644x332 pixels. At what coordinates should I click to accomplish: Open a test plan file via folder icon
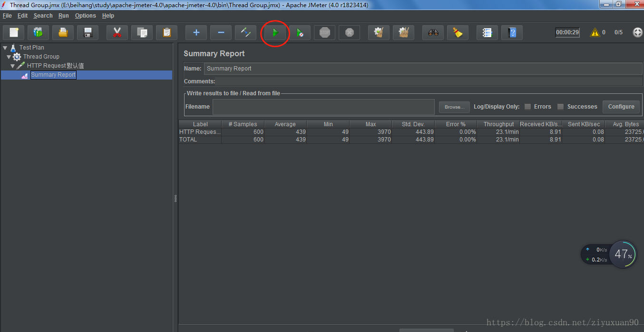63,32
